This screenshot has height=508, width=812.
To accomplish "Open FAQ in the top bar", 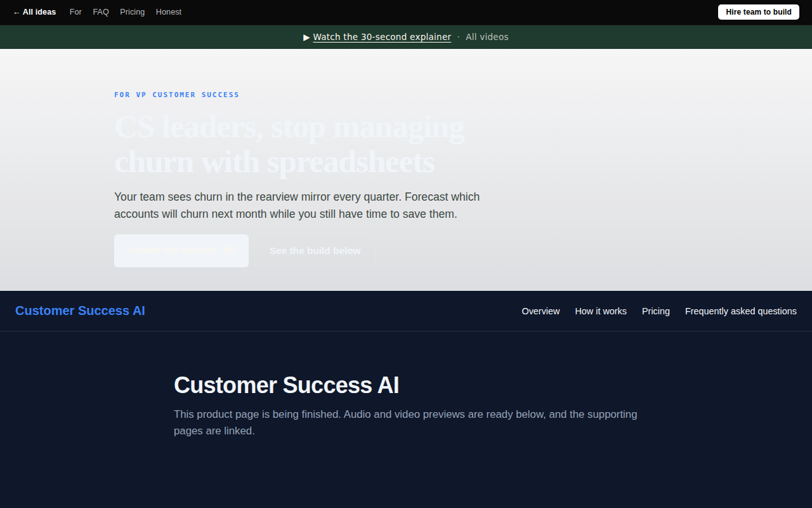I will [101, 12].
